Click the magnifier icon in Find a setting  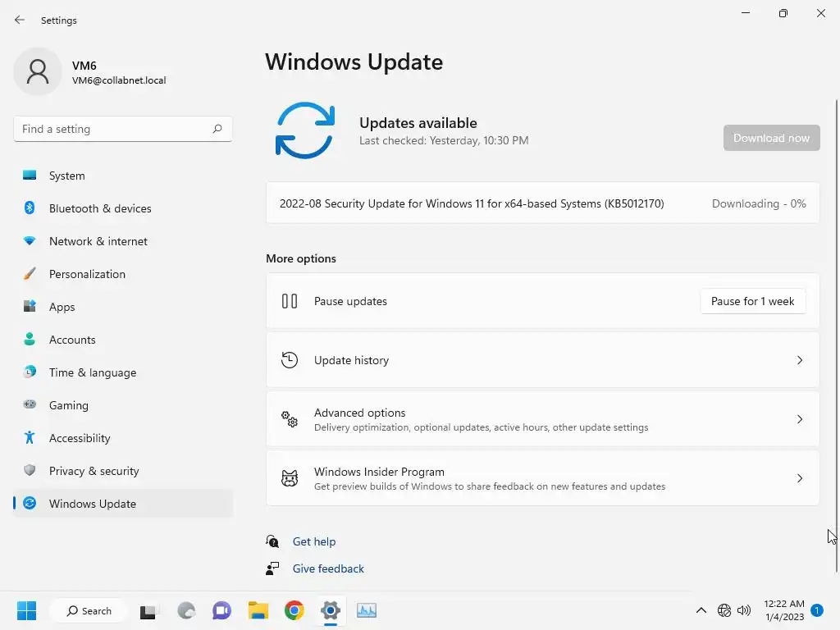coord(217,129)
